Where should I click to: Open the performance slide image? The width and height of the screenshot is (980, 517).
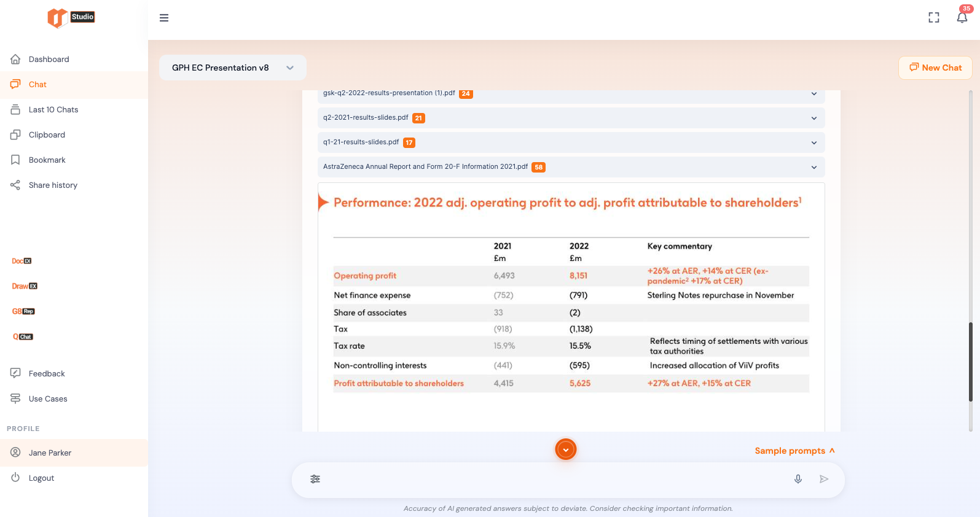571,307
